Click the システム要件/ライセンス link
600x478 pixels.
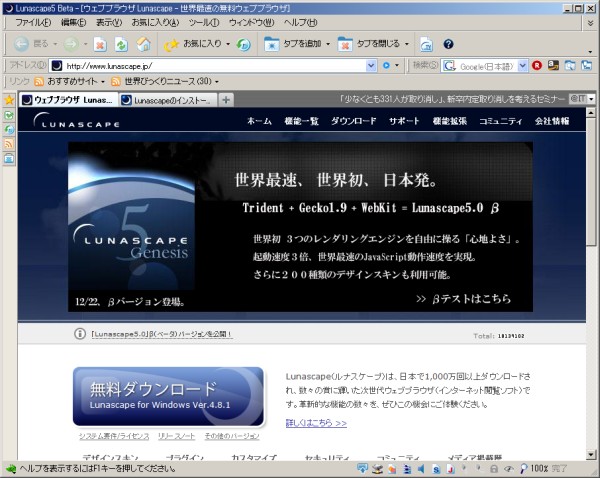(x=114, y=436)
